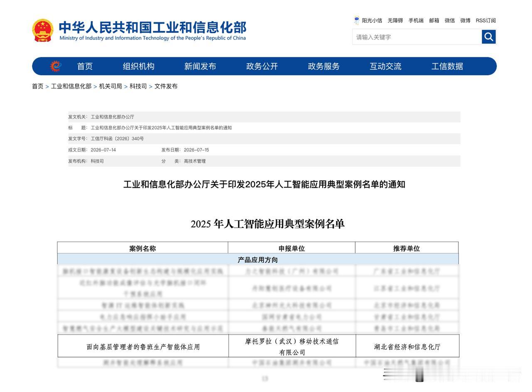Click 科技司 breadcrumb link
This screenshot has height=392, width=532.
(x=138, y=86)
